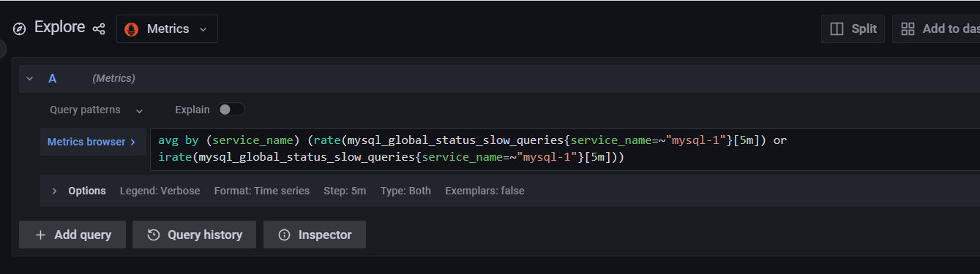980x274 pixels.
Task: Open the Metrics datasource picker
Action: [167, 29]
